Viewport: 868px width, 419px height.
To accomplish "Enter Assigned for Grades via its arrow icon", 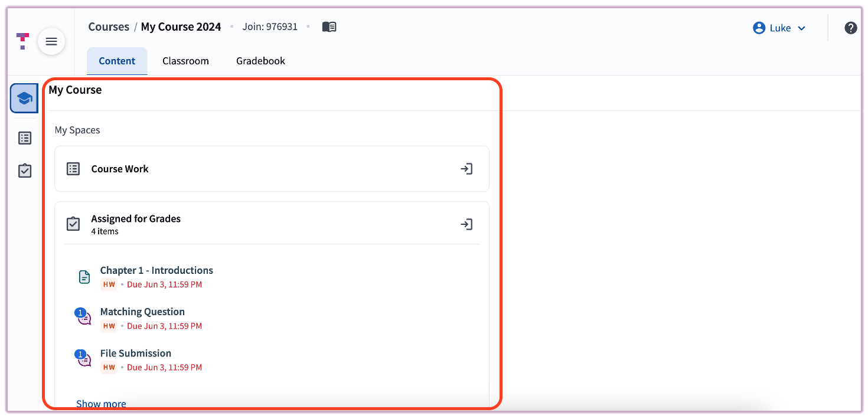I will click(466, 224).
